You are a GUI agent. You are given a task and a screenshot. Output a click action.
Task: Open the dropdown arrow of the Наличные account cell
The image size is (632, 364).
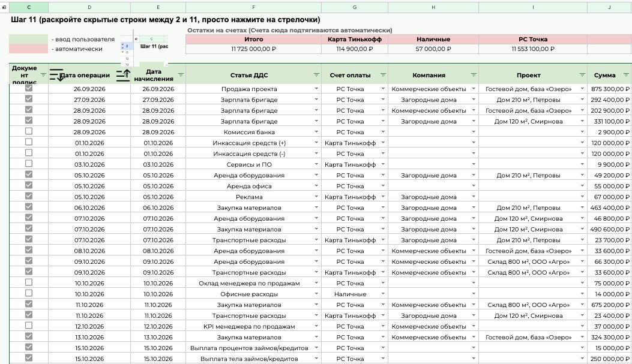(383, 294)
